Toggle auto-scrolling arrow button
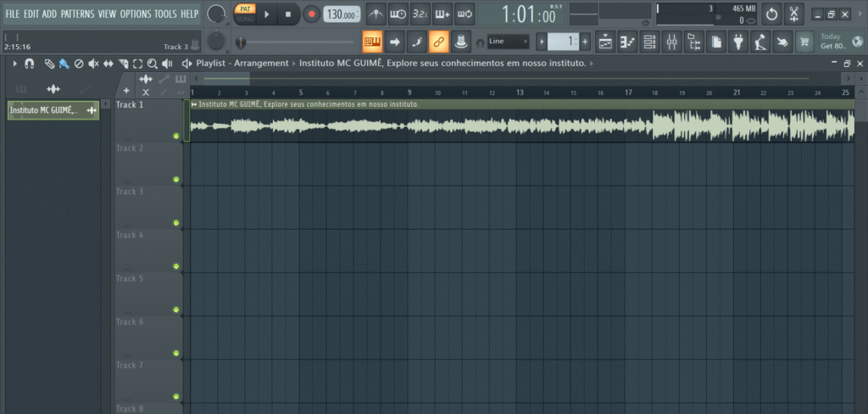Screen dimensions: 868x414 click(x=395, y=42)
